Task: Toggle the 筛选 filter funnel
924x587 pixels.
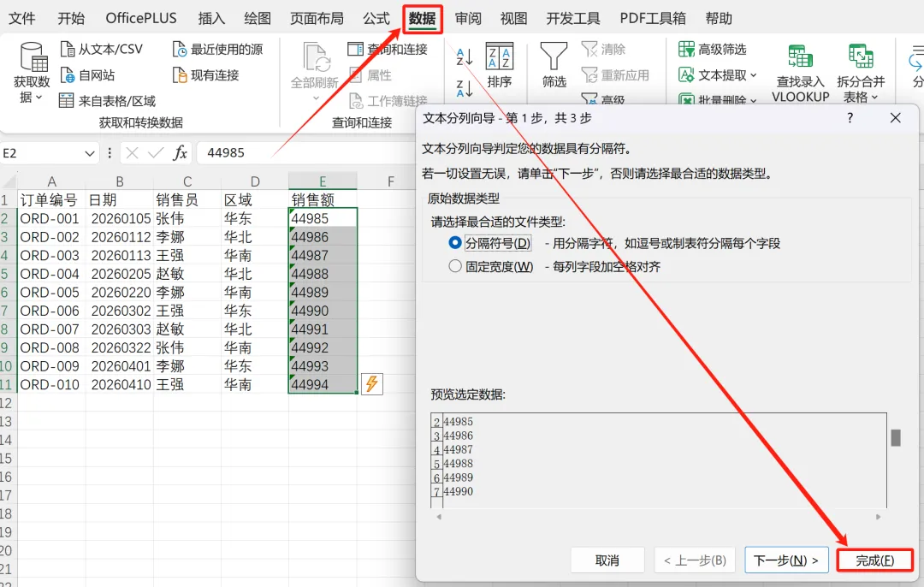Action: click(x=554, y=65)
